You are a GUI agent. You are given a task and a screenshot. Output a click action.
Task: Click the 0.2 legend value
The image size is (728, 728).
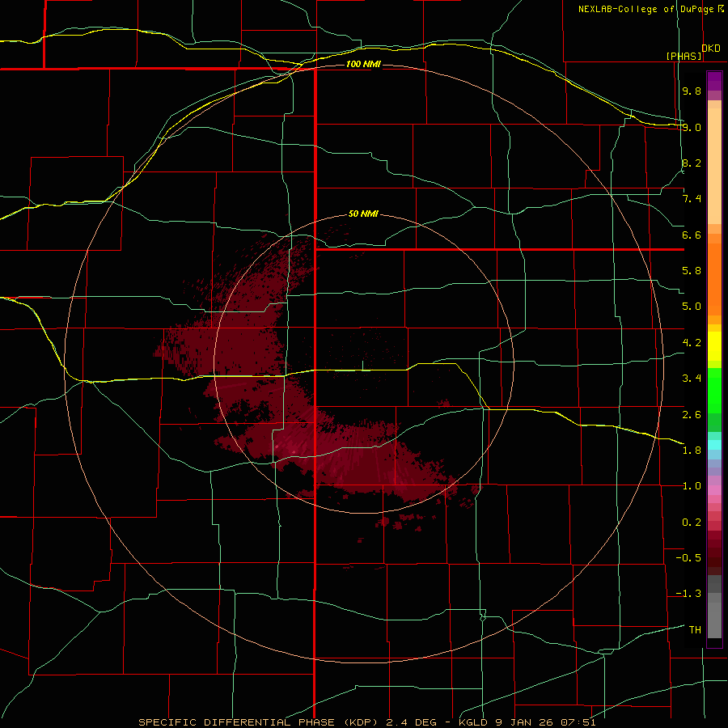pos(692,523)
